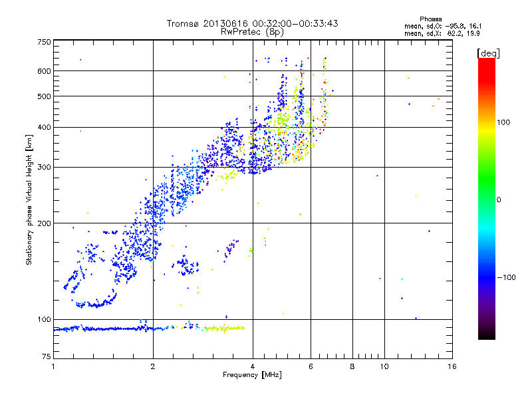Image resolution: width=532 pixels, height=399 pixels.
Task: Click the y-axis tick label '300'
Action: pos(44,168)
